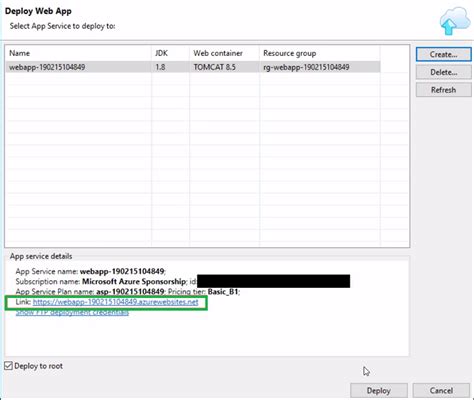Open the webapp azurewebsites.net link
Screen dimensions: 474x400
tap(116, 302)
